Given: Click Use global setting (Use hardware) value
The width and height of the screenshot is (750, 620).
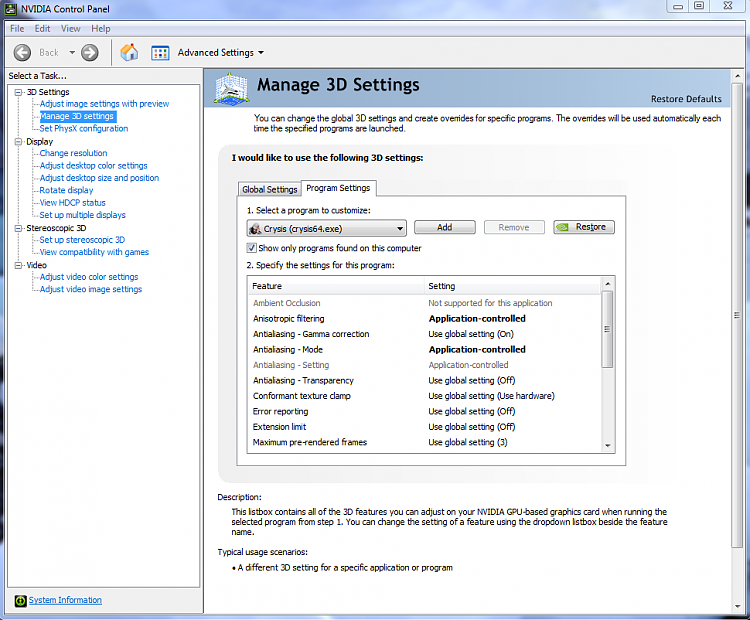Looking at the screenshot, I should point(491,396).
